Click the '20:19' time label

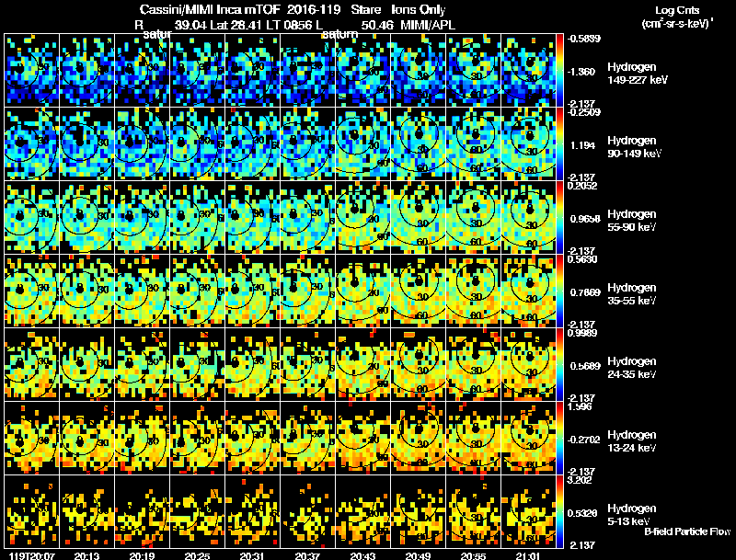[x=143, y=555]
